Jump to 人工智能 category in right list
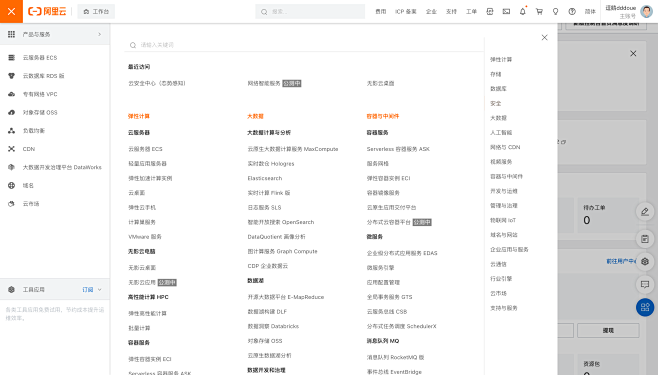 (x=501, y=133)
